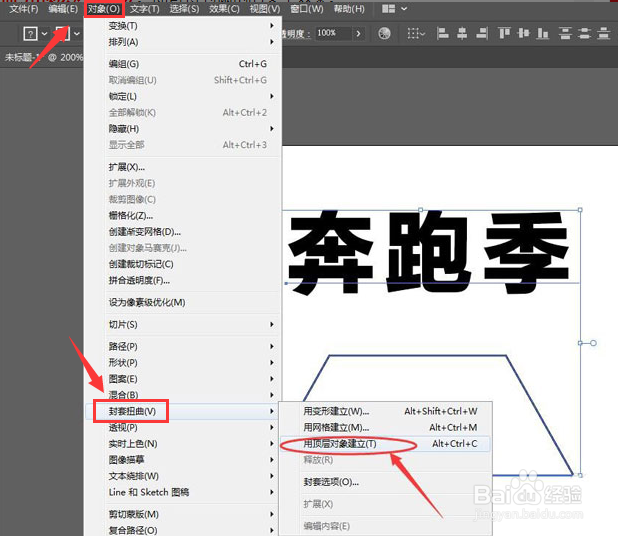Click the opacity 100% input field
This screenshot has height=536, width=618.
pos(333,33)
